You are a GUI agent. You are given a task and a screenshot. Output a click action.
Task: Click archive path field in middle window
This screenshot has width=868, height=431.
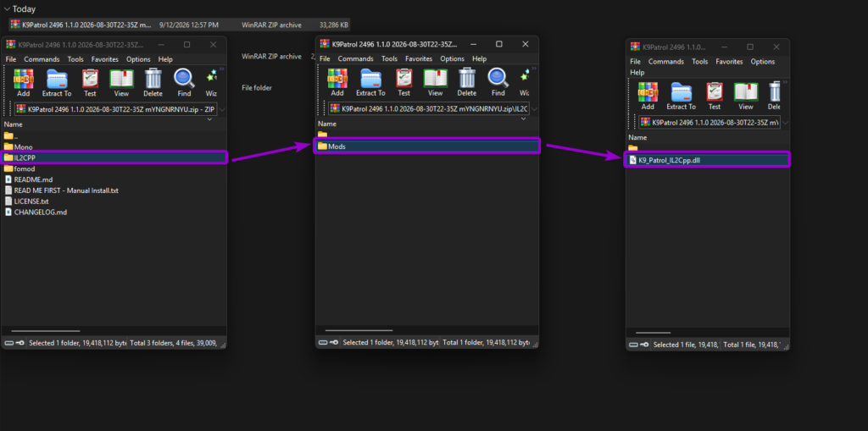click(428, 108)
